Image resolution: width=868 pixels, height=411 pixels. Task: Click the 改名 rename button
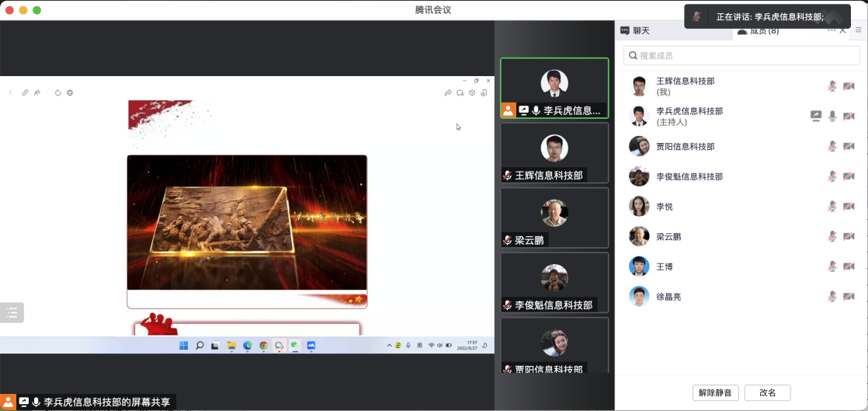point(767,393)
